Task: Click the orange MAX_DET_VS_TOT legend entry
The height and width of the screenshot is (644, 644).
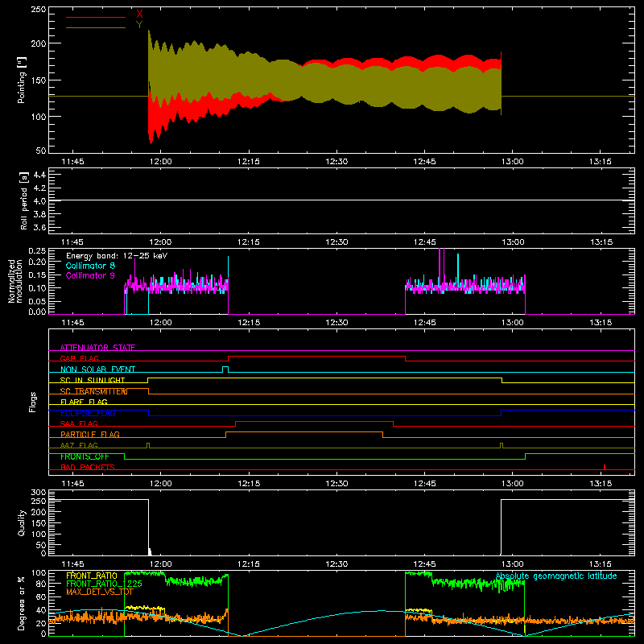Action: (100, 592)
